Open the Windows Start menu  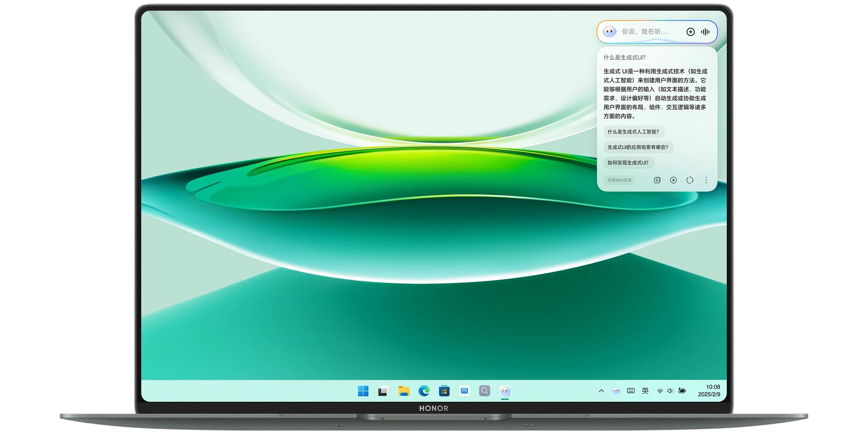click(x=363, y=391)
